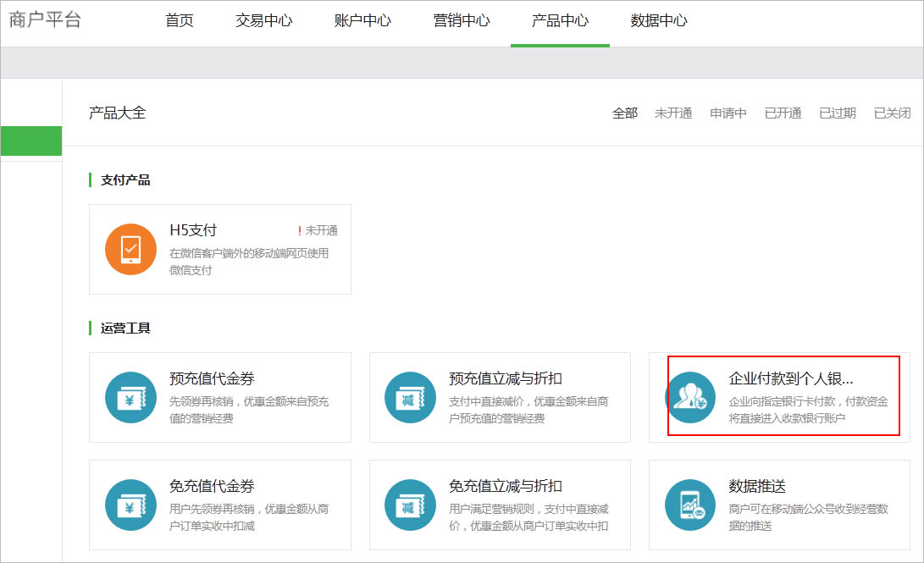
Task: Show 已开通 products only
Action: pos(783,113)
